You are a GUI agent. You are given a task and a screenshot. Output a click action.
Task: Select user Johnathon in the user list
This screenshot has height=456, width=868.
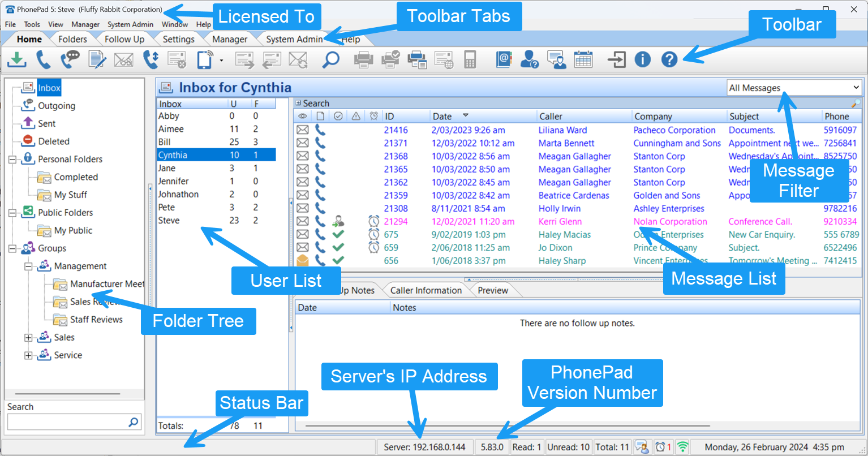(x=216, y=194)
